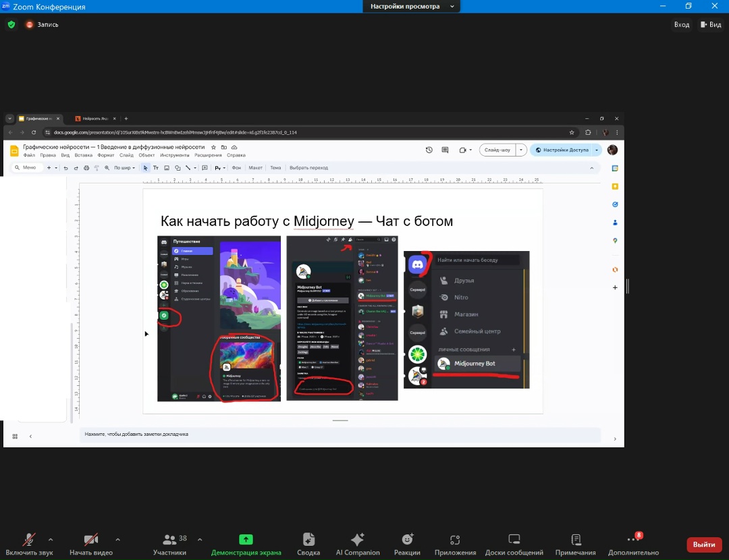Screen dimensions: 729x560
Task: Open Настройки просмотра view options dropdown
Action: (x=411, y=7)
